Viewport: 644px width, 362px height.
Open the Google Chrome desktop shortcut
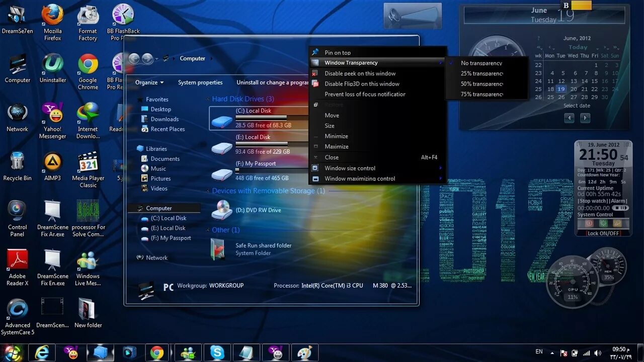tap(88, 72)
